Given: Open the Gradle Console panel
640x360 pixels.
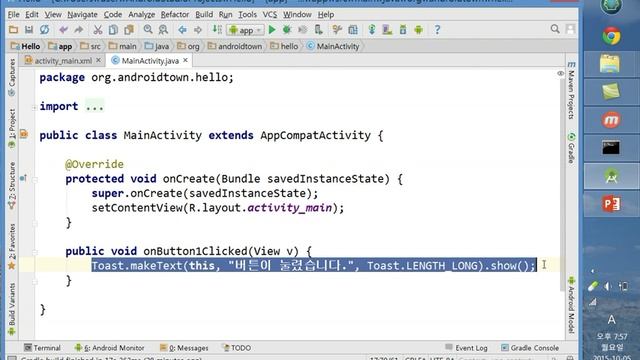Looking at the screenshot, I should [x=530, y=348].
